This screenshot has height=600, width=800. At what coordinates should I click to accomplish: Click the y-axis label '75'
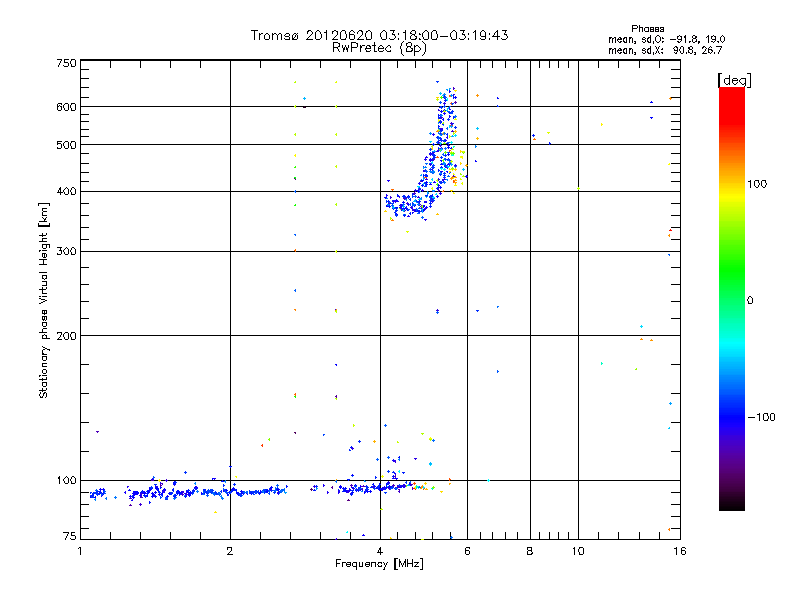(70, 536)
